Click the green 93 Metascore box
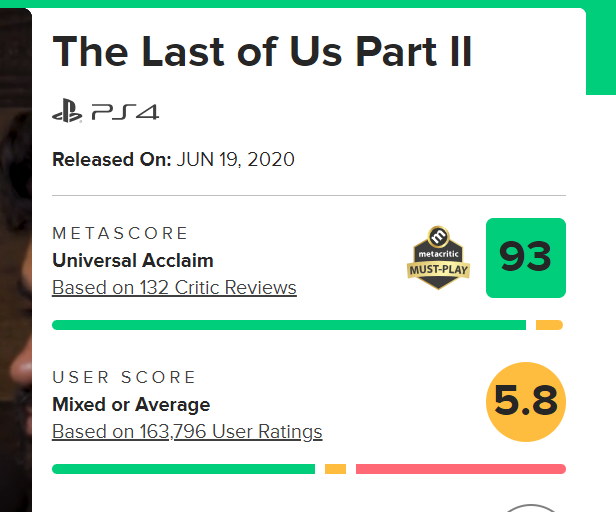Image resolution: width=616 pixels, height=512 pixels. (526, 258)
